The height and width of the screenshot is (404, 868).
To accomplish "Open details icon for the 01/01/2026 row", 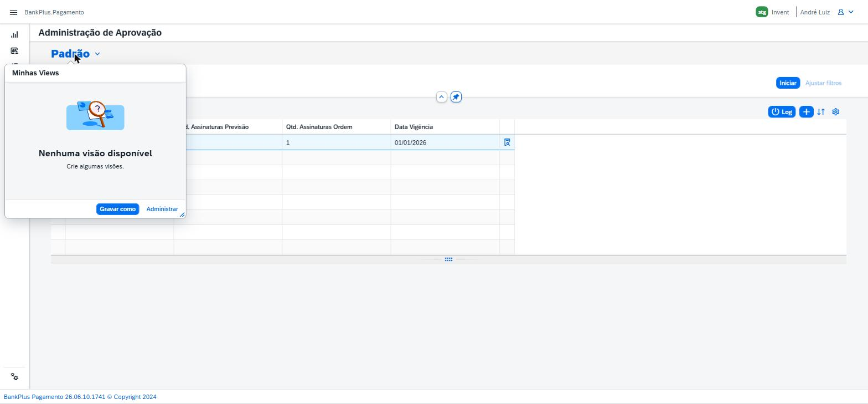I will coord(507,142).
